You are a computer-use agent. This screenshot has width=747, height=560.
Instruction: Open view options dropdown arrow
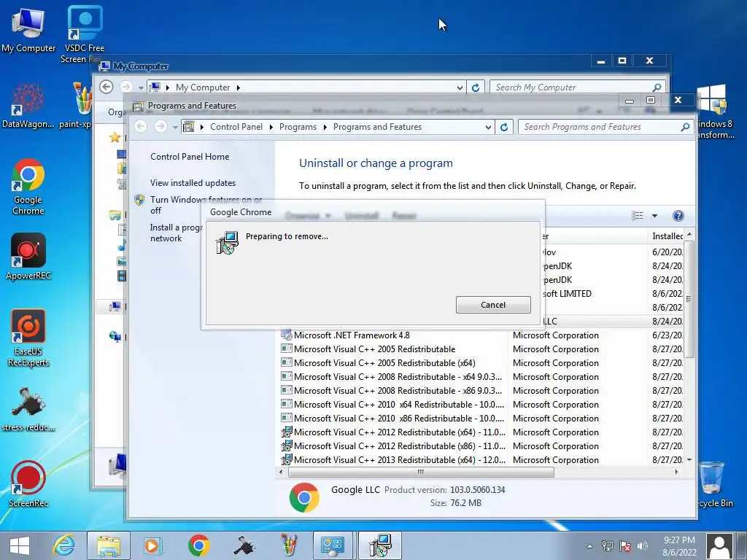point(654,216)
